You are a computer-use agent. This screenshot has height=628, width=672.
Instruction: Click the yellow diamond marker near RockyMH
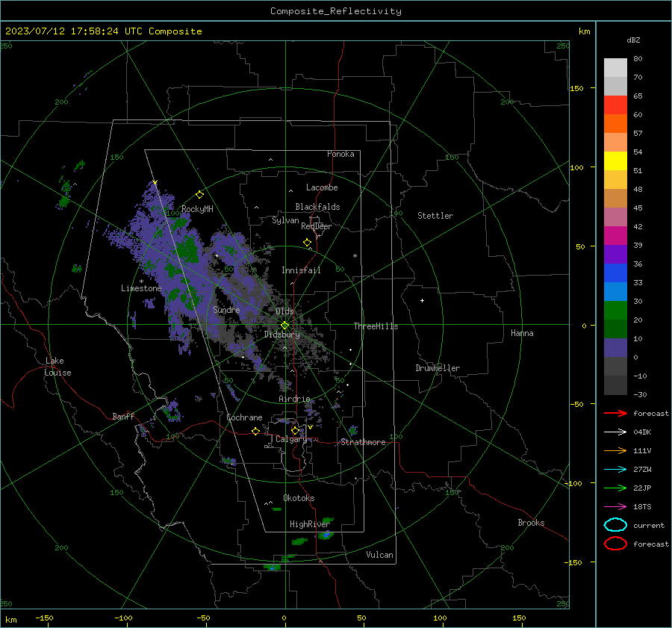click(199, 195)
